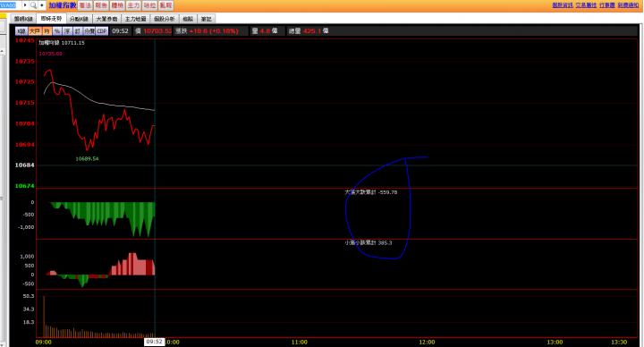Click the 10689.54 low price label on chart
This screenshot has width=644, height=347.
click(x=87, y=159)
